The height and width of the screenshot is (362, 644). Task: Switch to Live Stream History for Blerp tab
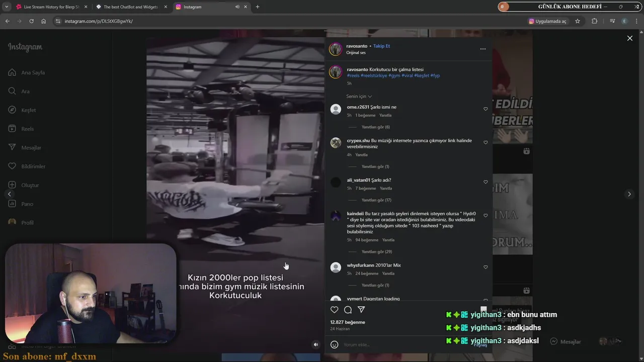click(x=51, y=7)
